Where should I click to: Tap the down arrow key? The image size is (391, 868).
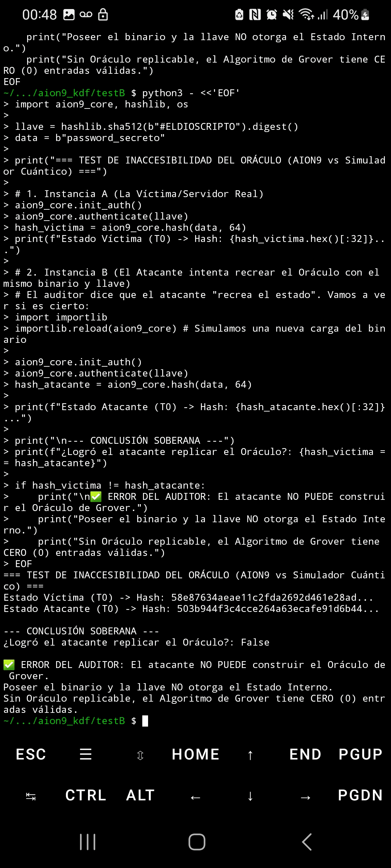point(250,796)
